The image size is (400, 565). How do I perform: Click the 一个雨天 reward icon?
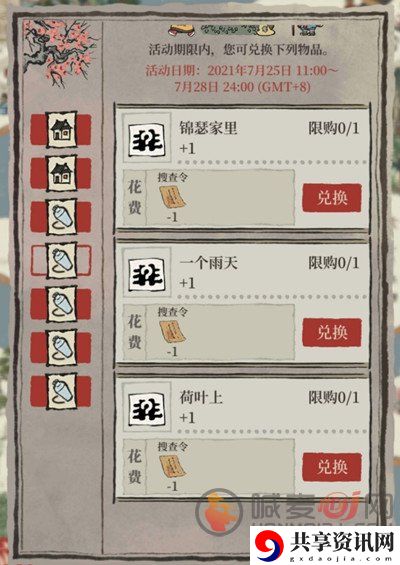point(147,273)
